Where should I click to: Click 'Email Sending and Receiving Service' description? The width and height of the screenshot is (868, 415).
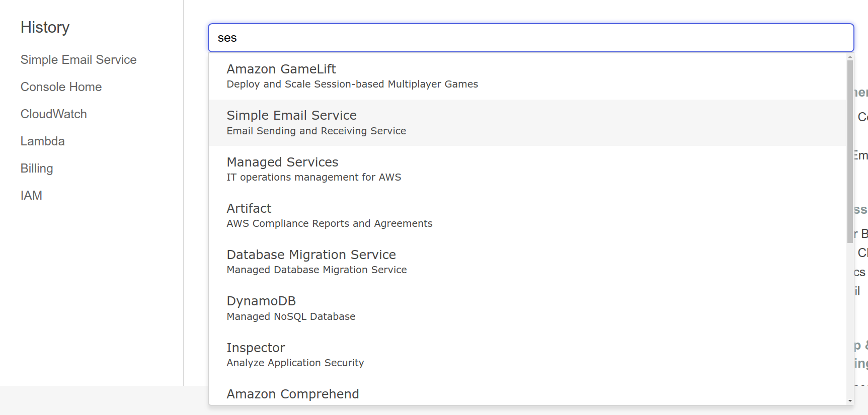coord(316,131)
